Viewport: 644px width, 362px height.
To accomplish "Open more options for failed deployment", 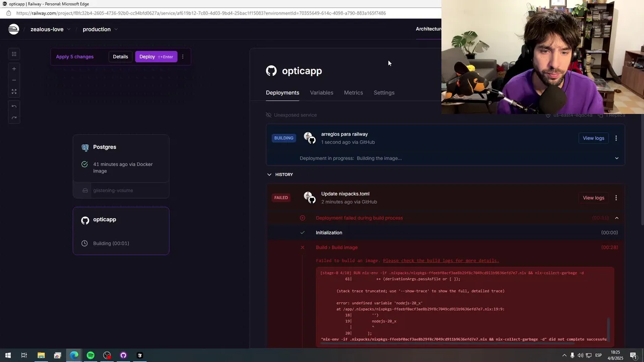I will click(x=616, y=198).
